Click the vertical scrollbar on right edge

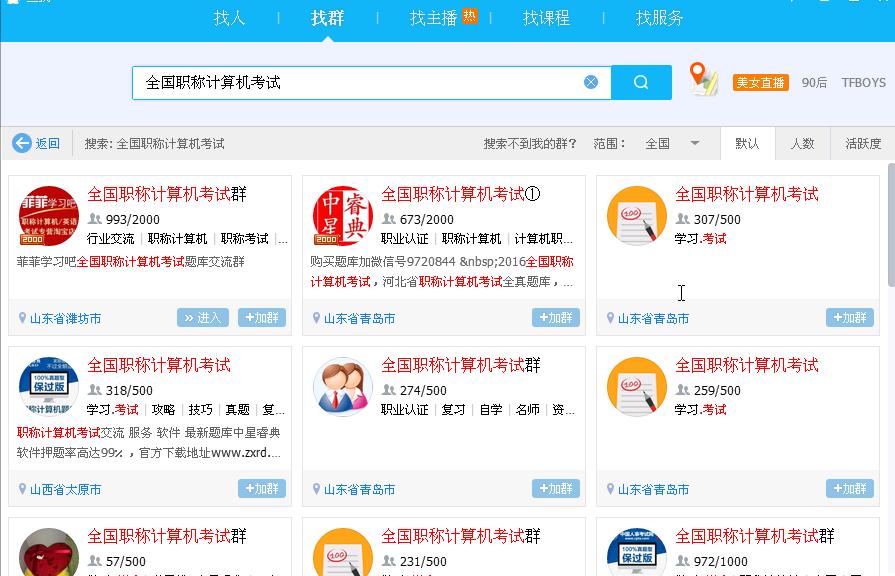coord(889,300)
